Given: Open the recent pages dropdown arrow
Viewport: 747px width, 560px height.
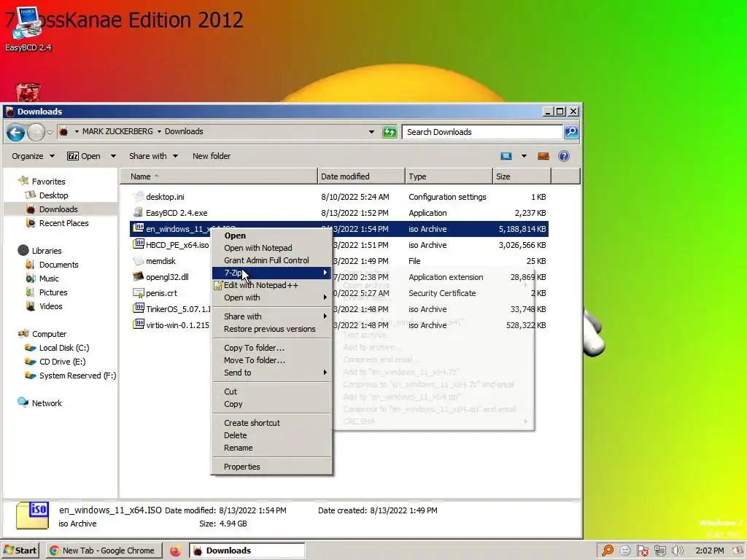Looking at the screenshot, I should click(x=50, y=133).
